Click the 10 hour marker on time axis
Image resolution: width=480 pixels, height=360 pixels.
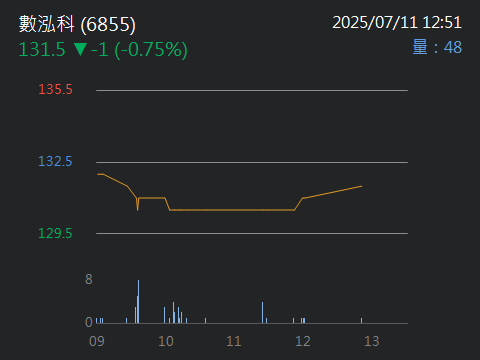[x=166, y=341]
